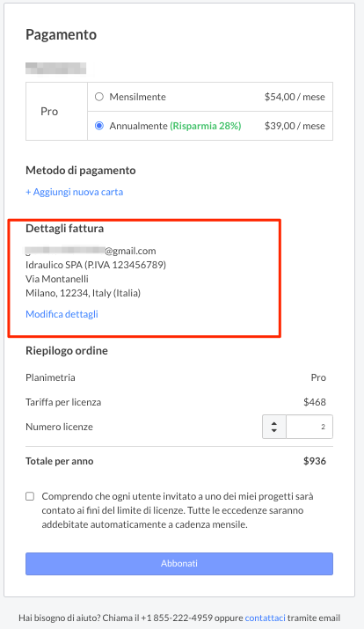364x629 pixels.
Task: Click the Idraulico SPA company line
Action: coord(96,265)
